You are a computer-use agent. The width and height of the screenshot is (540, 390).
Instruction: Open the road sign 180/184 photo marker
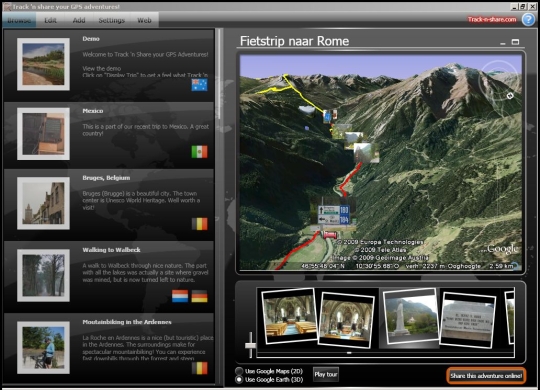333,215
